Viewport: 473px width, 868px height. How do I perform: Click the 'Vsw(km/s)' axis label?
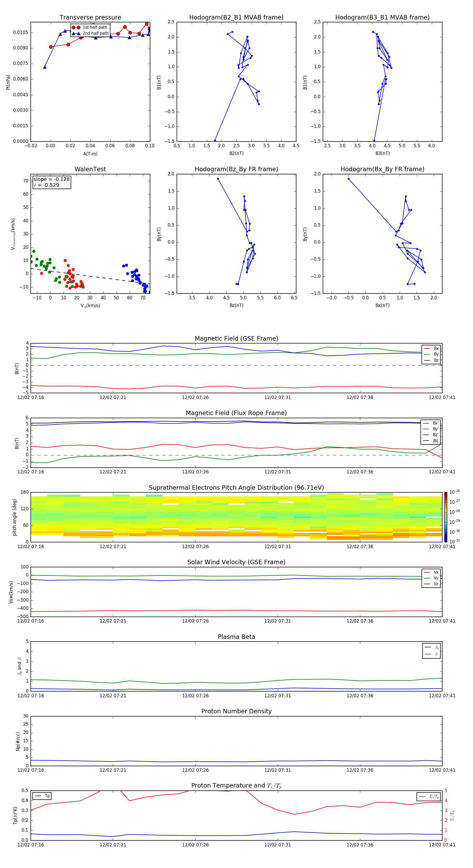tap(11, 592)
